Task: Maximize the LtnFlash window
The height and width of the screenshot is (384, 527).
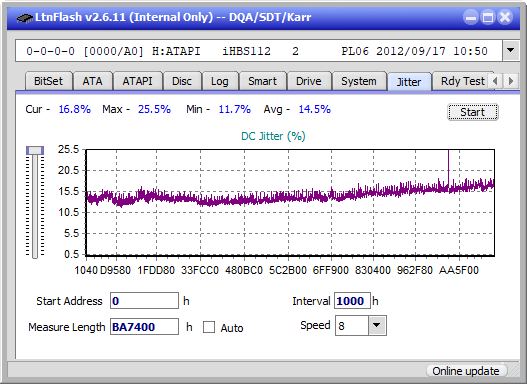Action: point(488,17)
